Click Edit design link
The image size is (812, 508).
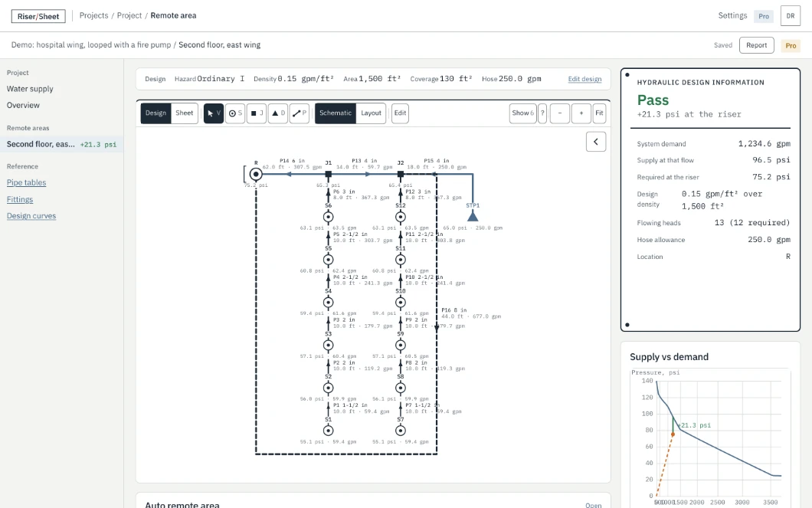pyautogui.click(x=584, y=79)
